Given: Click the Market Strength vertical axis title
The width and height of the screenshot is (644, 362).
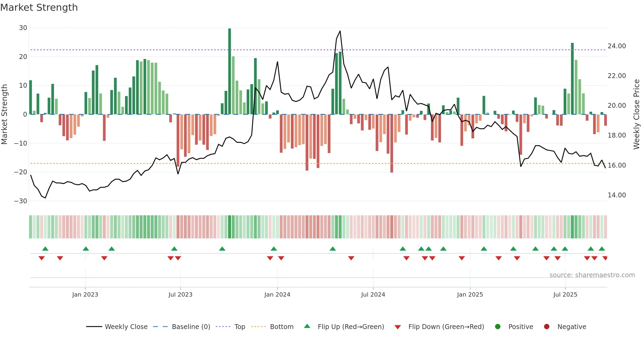Looking at the screenshot, I should coord(4,114).
